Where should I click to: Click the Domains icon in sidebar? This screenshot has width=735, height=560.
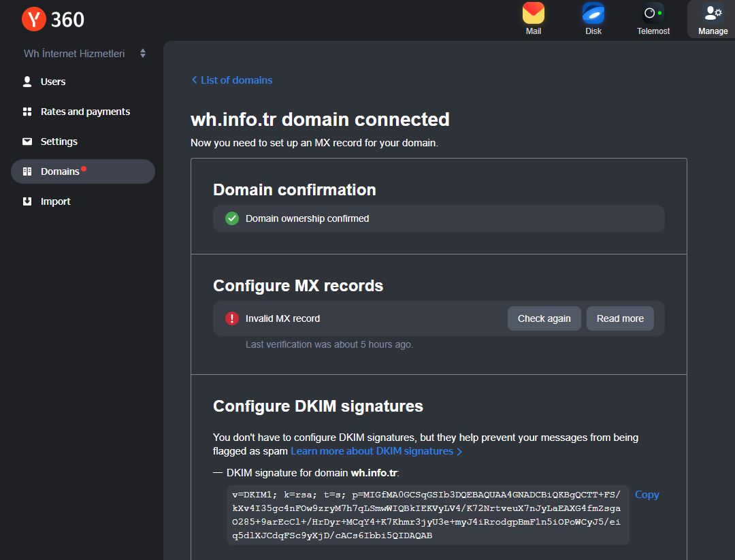27,171
